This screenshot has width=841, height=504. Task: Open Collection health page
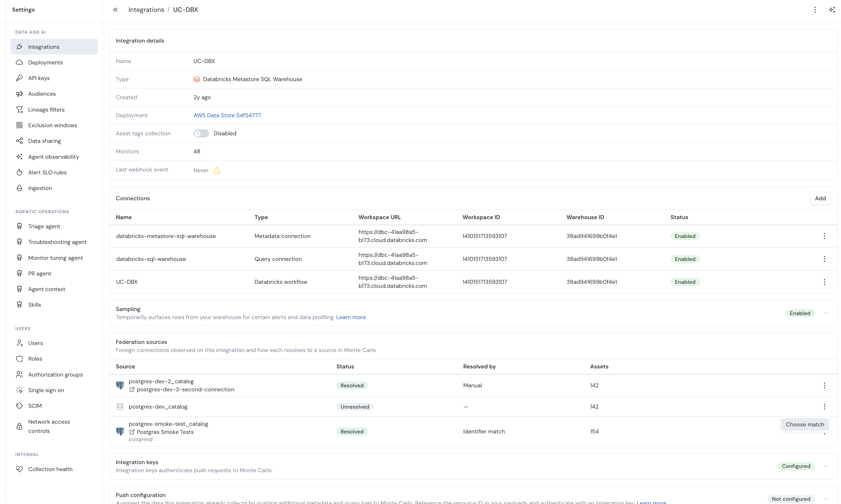54,469
